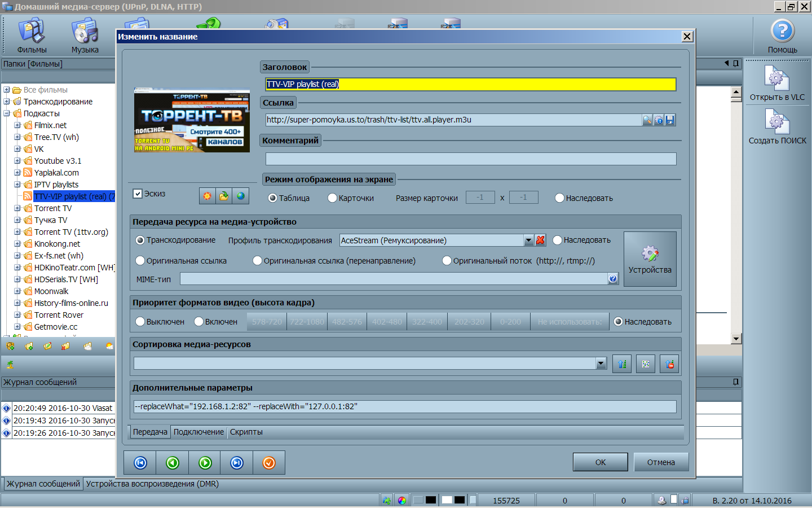Click the Отмена button

tap(661, 462)
